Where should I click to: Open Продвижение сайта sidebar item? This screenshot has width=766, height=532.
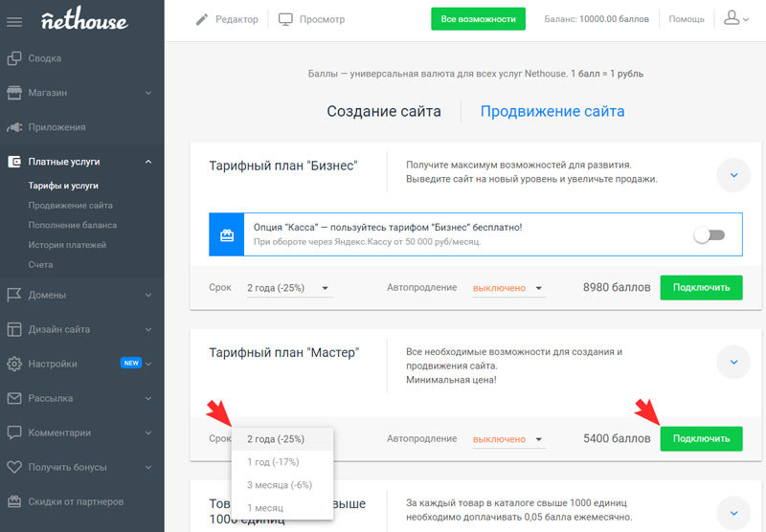pos(70,206)
